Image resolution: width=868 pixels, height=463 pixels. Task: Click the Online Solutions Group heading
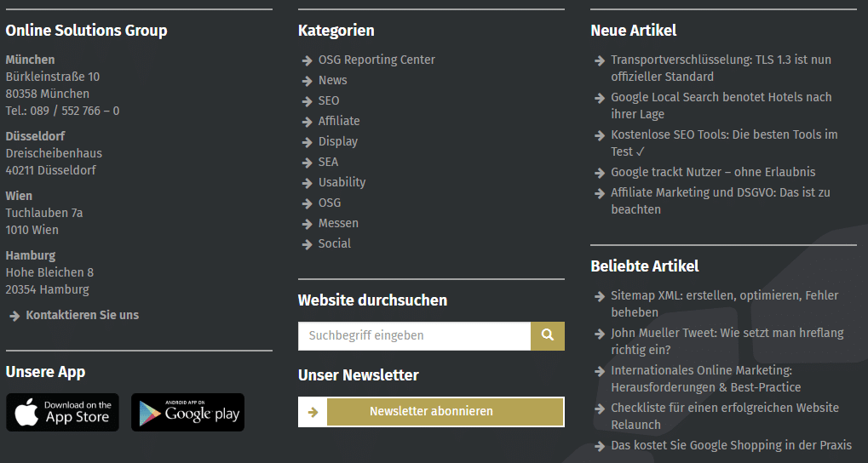coord(86,31)
